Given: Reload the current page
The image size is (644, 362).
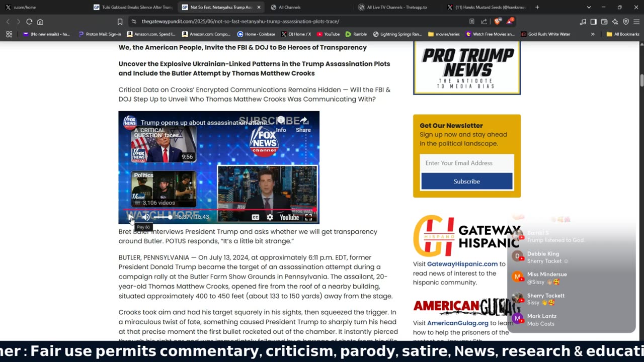Looking at the screenshot, I should [x=29, y=22].
